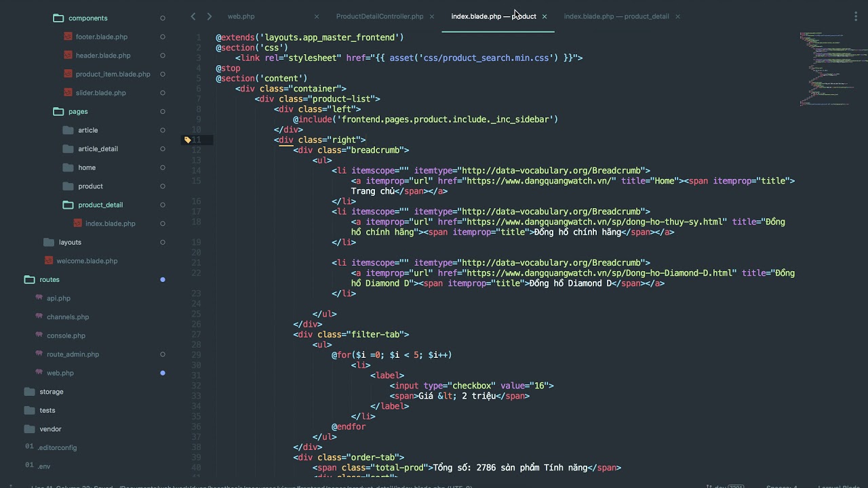868x488 pixels.
Task: Click the @include sidebar path string
Action: pos(445,119)
